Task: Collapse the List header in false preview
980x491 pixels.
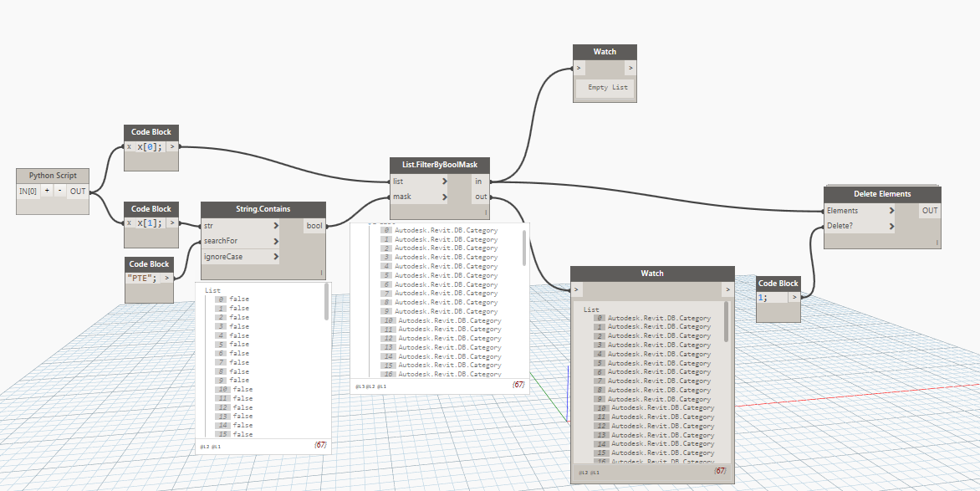Action: click(213, 290)
